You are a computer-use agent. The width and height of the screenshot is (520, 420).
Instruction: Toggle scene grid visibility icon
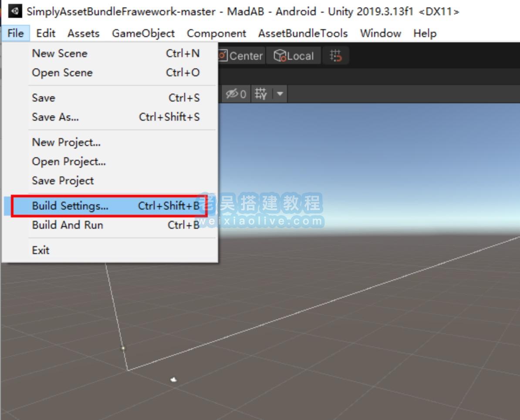point(261,94)
